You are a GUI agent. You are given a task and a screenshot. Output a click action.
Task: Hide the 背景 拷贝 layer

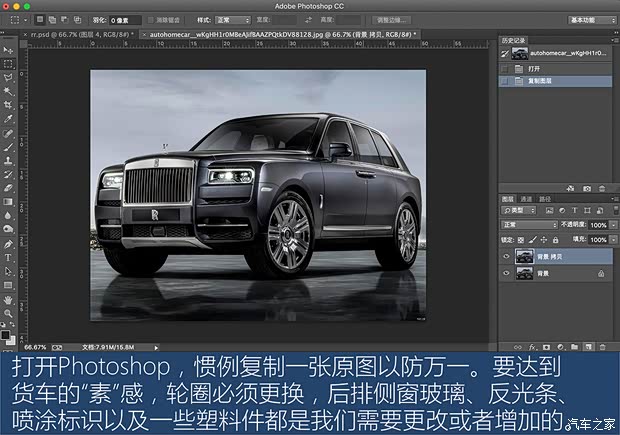506,257
